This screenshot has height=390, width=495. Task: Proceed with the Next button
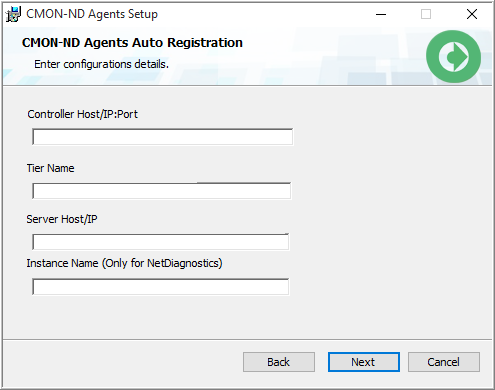[364, 362]
